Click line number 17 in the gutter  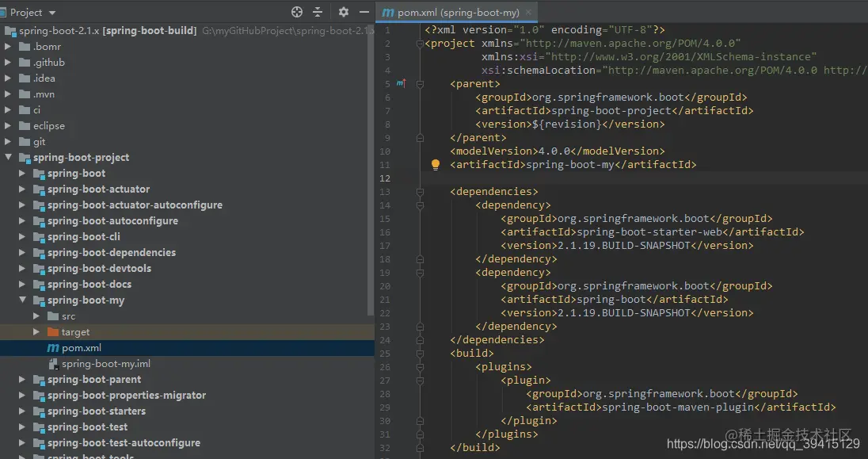point(385,246)
